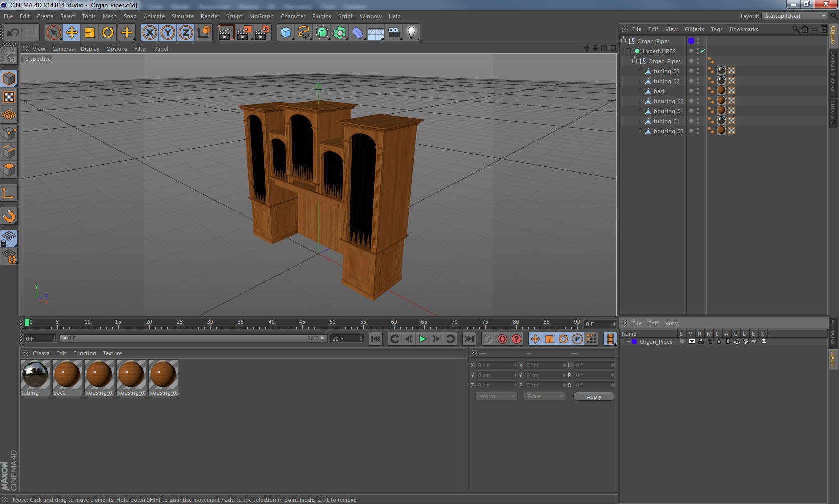The height and width of the screenshot is (504, 839).
Task: Click the green timeline playhead marker
Action: [x=27, y=322]
